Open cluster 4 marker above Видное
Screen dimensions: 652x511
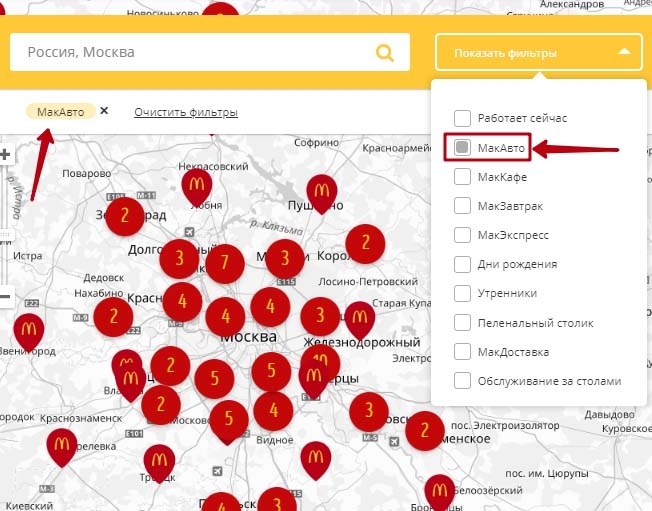(x=273, y=411)
